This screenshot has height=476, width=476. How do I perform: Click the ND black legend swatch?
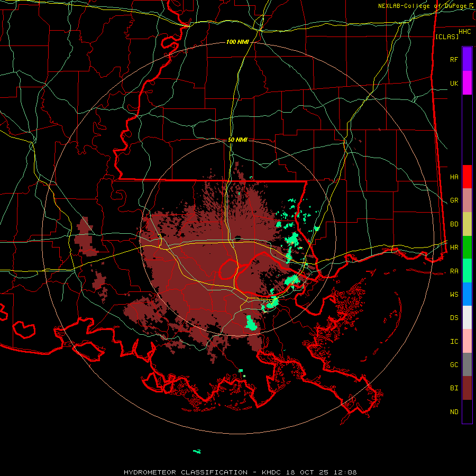click(x=467, y=411)
